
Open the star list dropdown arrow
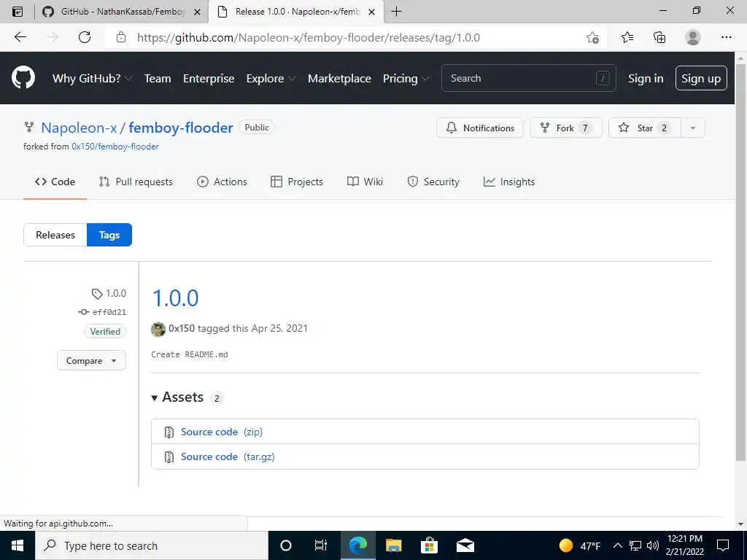tap(693, 128)
